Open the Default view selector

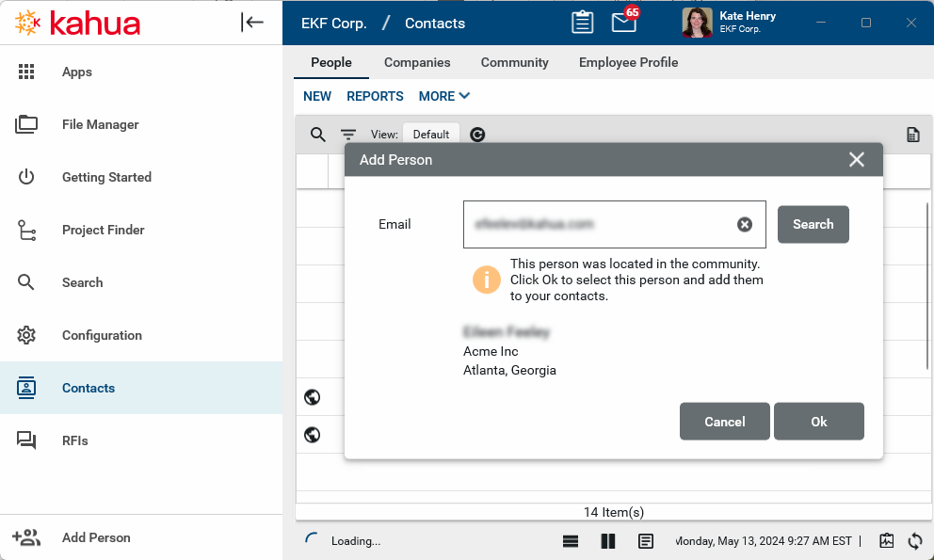pyautogui.click(x=431, y=135)
